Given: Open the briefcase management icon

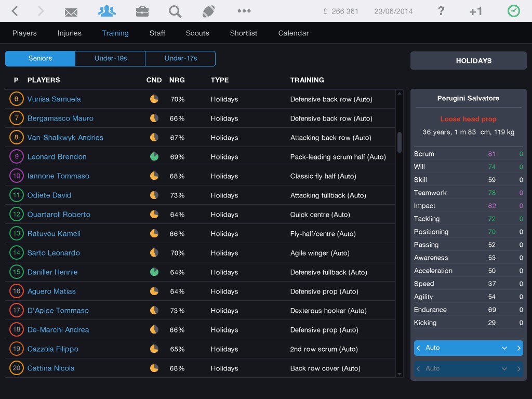Looking at the screenshot, I should point(142,11).
